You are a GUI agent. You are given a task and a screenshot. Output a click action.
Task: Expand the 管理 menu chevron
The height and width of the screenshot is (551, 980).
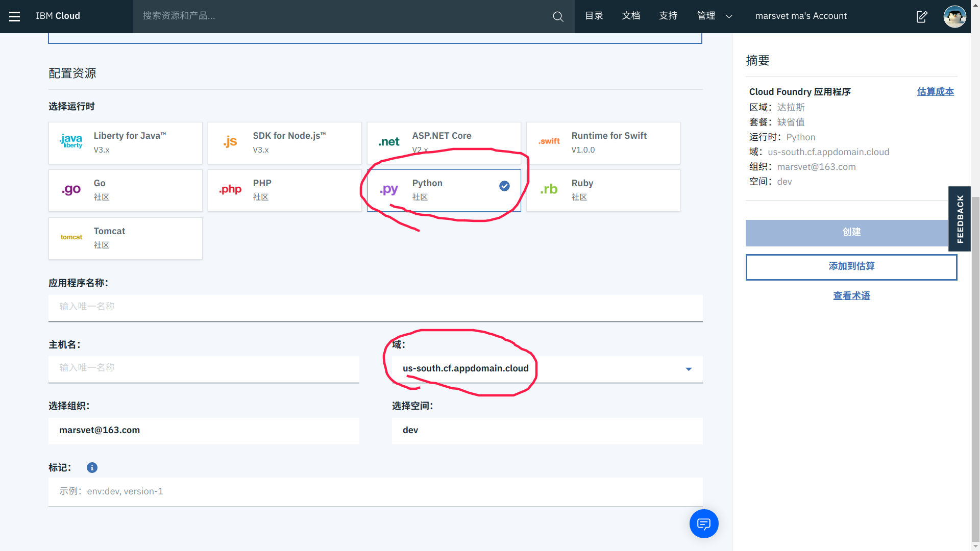(x=729, y=16)
